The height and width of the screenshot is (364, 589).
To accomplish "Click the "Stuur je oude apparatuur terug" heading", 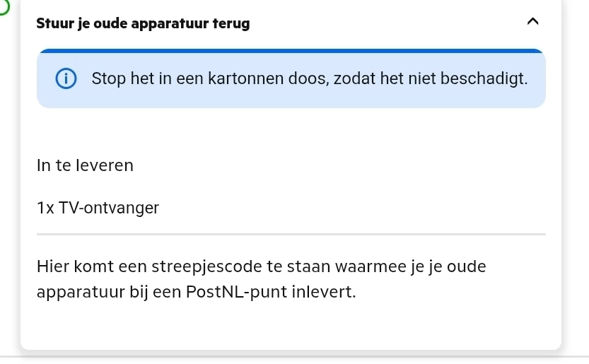I will (143, 23).
